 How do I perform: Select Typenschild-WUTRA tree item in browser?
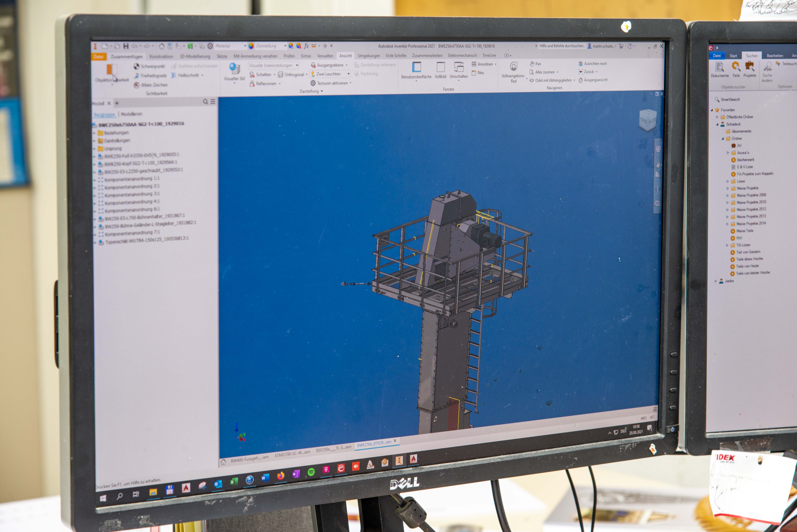pos(143,241)
